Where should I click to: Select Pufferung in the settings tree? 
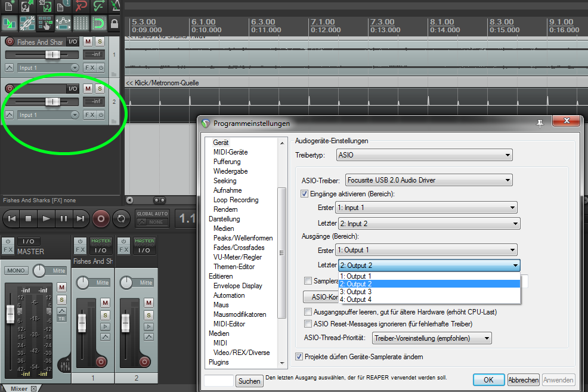[227, 162]
